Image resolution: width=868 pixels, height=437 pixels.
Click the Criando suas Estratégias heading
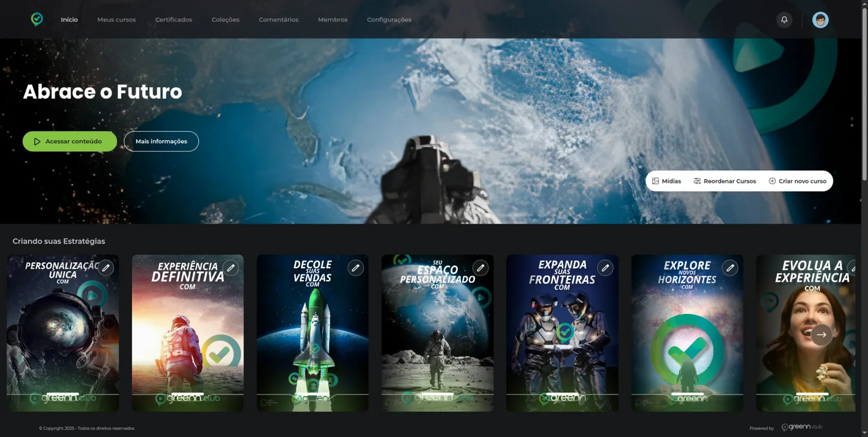[59, 241]
